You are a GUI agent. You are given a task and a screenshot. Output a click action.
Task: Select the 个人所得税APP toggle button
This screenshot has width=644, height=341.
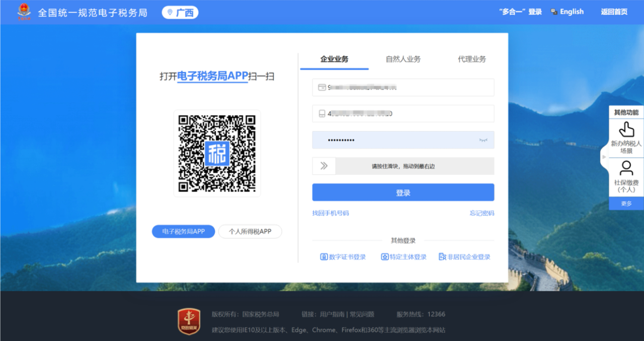coord(250,231)
